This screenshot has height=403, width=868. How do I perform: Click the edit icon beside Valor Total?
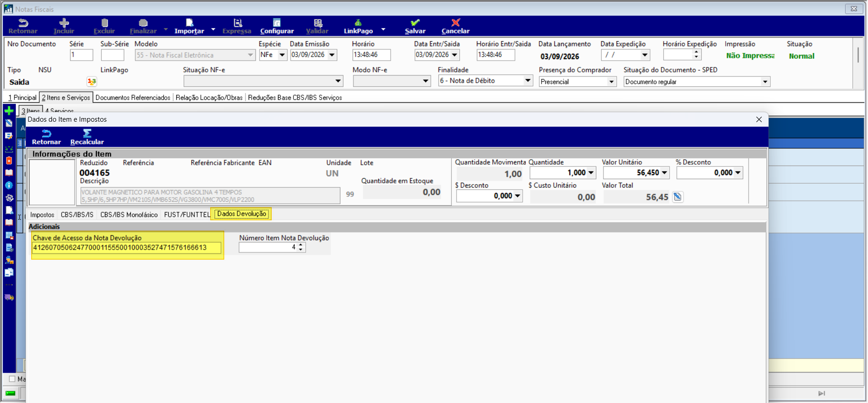click(x=677, y=197)
